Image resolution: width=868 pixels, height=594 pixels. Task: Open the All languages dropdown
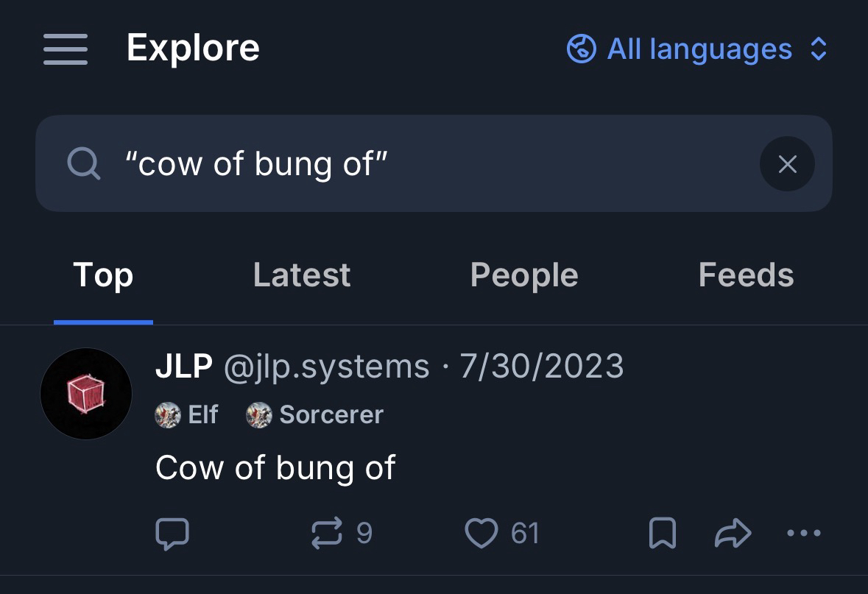[x=699, y=49]
